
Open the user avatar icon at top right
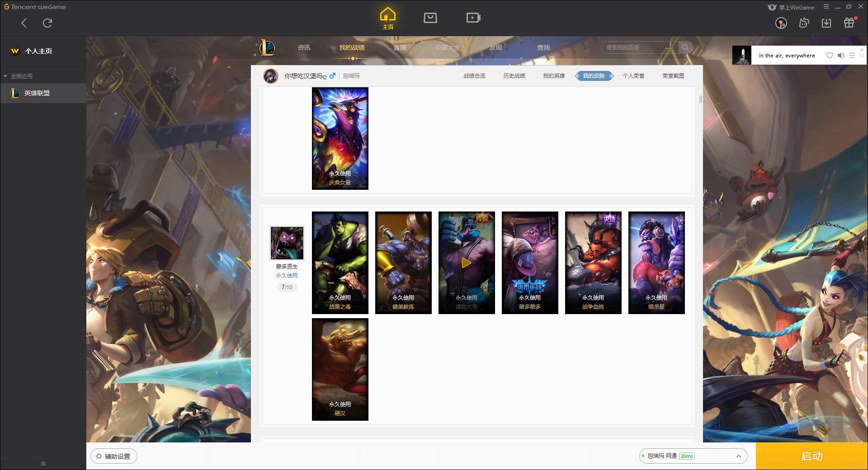pyautogui.click(x=781, y=23)
